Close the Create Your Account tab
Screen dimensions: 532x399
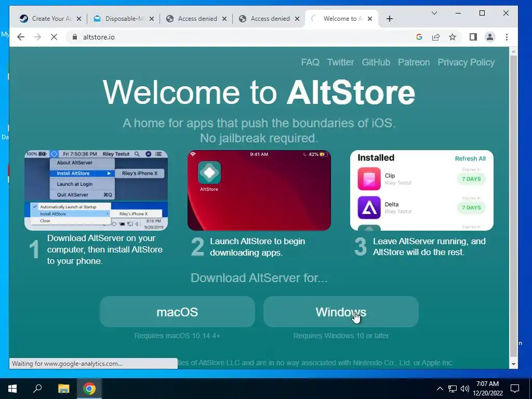[79, 19]
